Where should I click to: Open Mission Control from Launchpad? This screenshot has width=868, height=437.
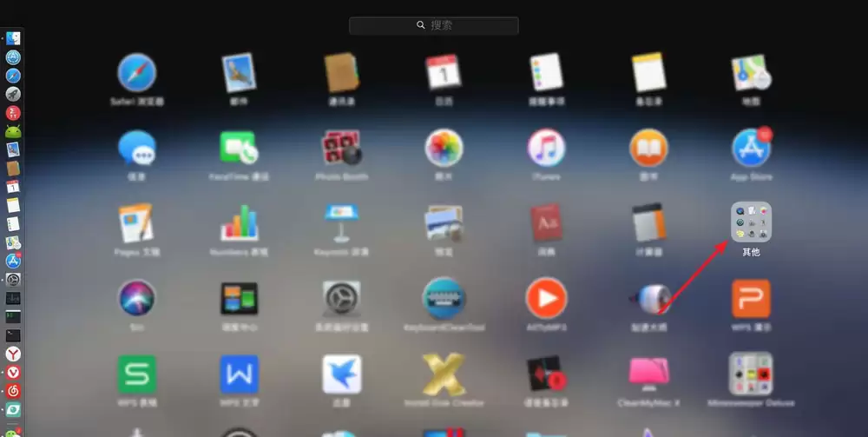point(240,299)
